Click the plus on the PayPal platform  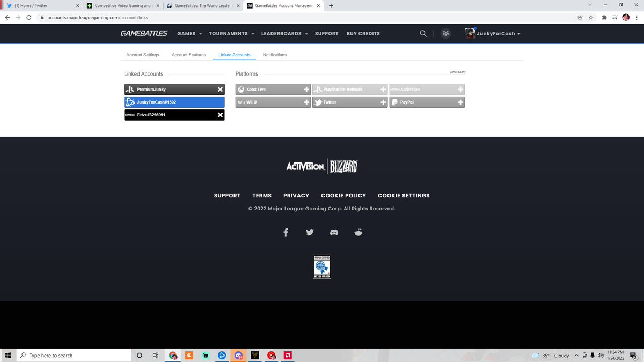click(x=460, y=102)
